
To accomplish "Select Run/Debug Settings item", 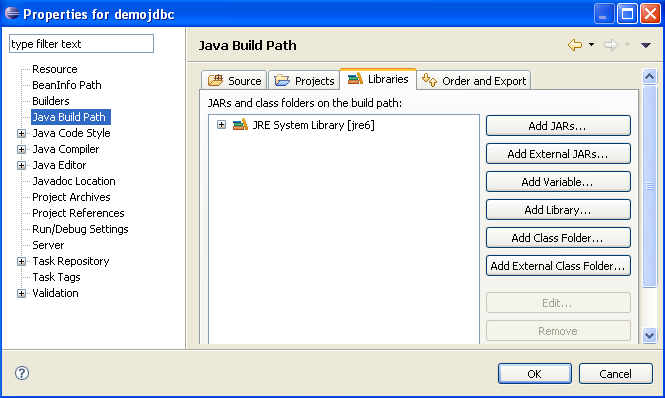I will coord(80,229).
